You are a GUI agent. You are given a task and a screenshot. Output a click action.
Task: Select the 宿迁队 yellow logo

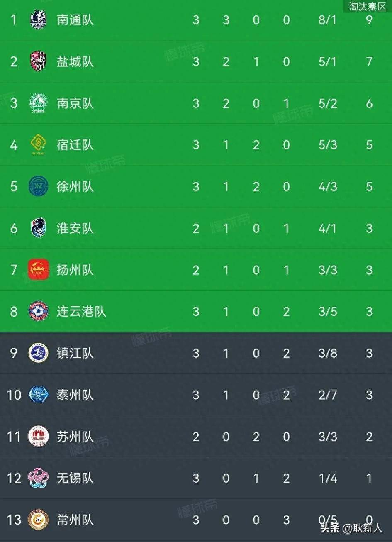point(39,145)
